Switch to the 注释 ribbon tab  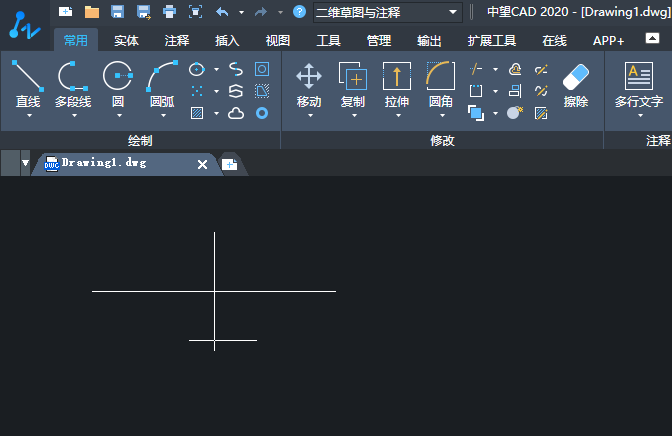[x=177, y=41]
